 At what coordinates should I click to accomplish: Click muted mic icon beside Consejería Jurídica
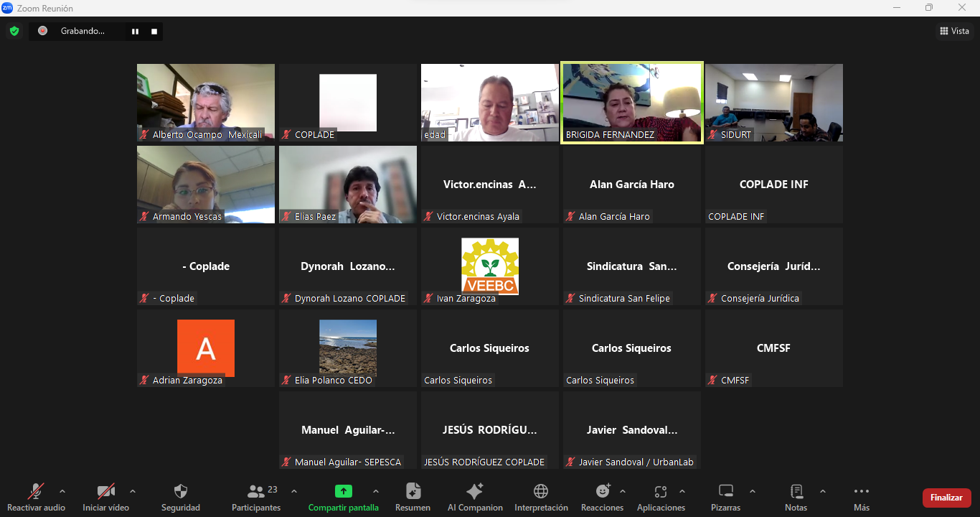(x=713, y=298)
